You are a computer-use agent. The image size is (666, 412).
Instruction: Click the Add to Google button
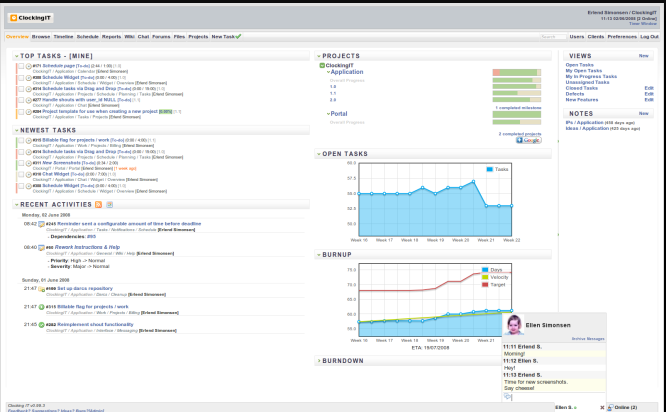[529, 140]
